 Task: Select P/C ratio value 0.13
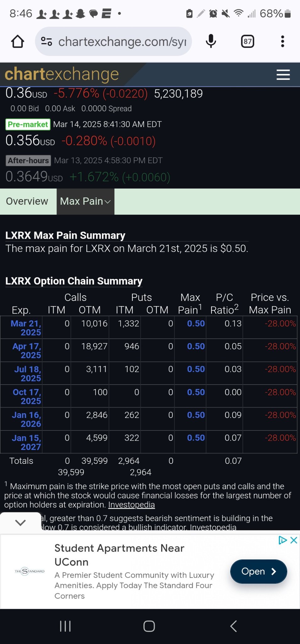pyautogui.click(x=233, y=324)
